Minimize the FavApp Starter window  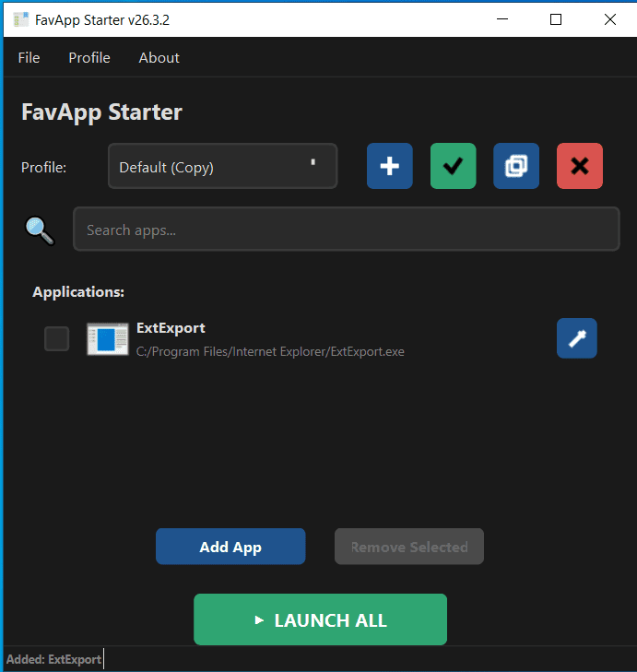[x=502, y=19]
